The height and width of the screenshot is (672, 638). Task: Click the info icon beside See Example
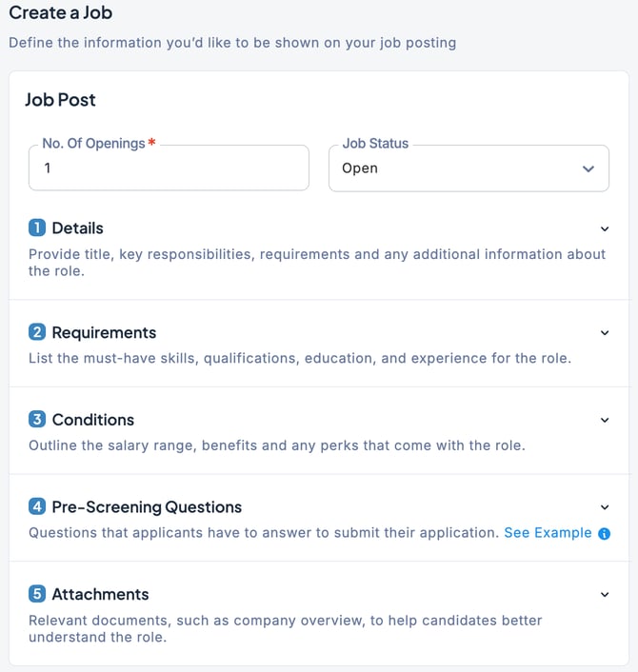click(604, 534)
